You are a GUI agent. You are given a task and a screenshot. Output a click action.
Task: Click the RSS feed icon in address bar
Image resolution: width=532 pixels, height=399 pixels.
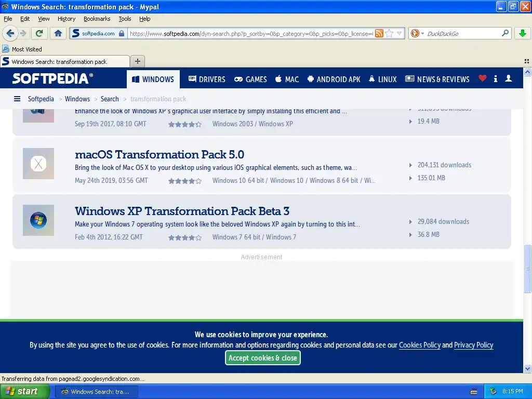pyautogui.click(x=379, y=33)
